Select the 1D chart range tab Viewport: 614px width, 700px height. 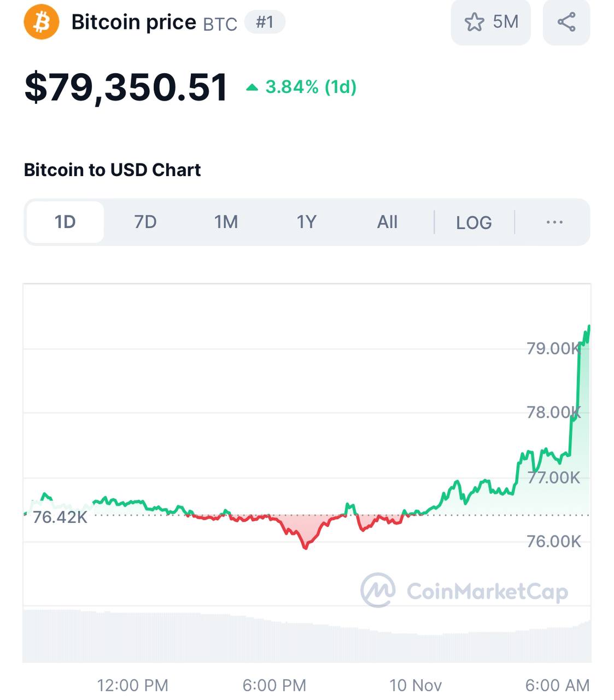click(65, 222)
